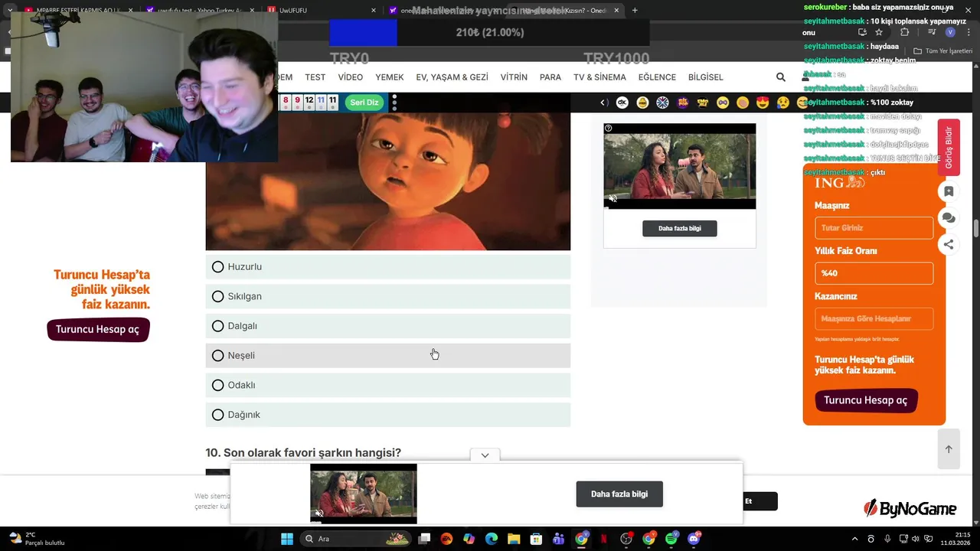Switch to the 'uwufufu test - Yahoo' tab
The height and width of the screenshot is (551, 980).
(x=199, y=11)
